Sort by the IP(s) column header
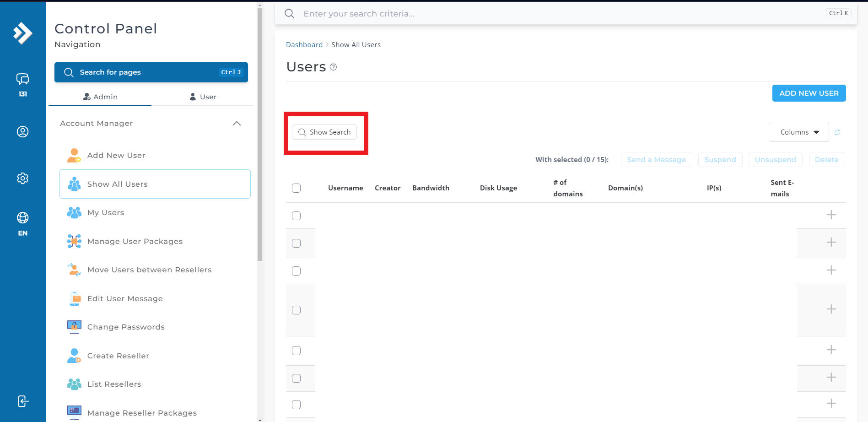This screenshot has height=422, width=868. (714, 188)
